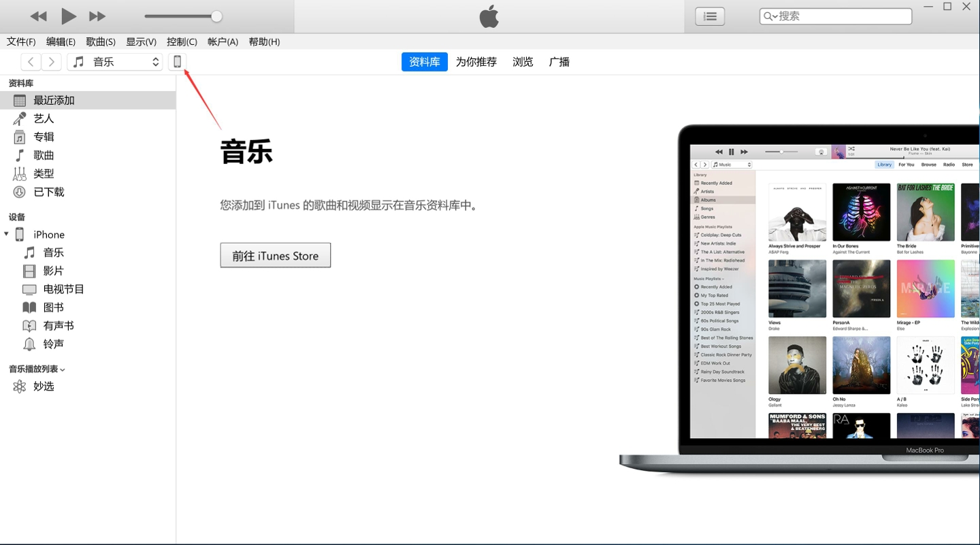Open the 文件(F) menu

coord(21,42)
